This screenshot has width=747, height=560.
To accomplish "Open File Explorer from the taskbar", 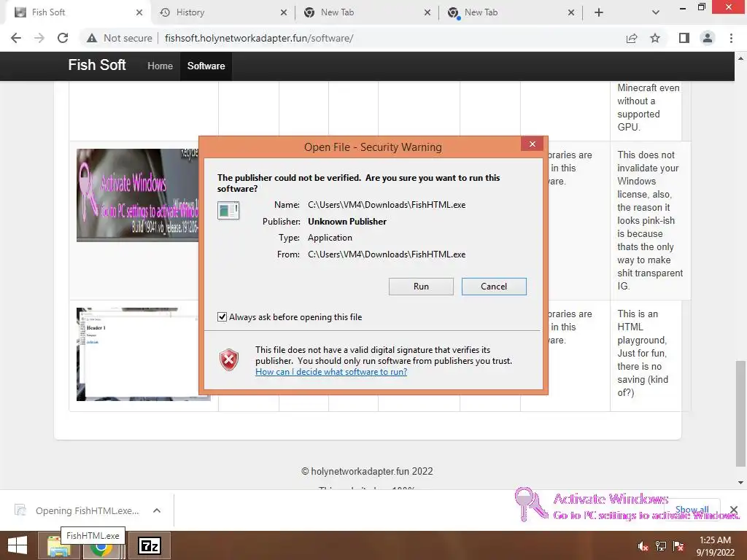I will (x=58, y=547).
